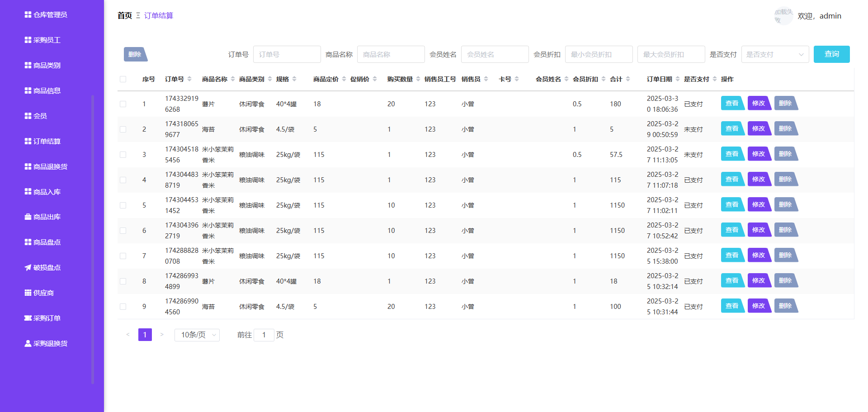Sort by 订单日期 using its sort arrows
868x412 pixels.
tap(677, 79)
